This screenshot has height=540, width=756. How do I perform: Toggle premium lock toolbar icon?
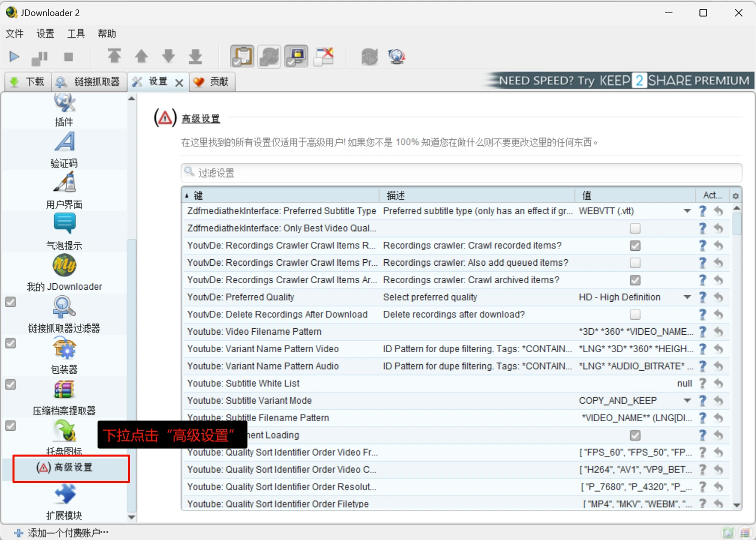click(x=296, y=56)
